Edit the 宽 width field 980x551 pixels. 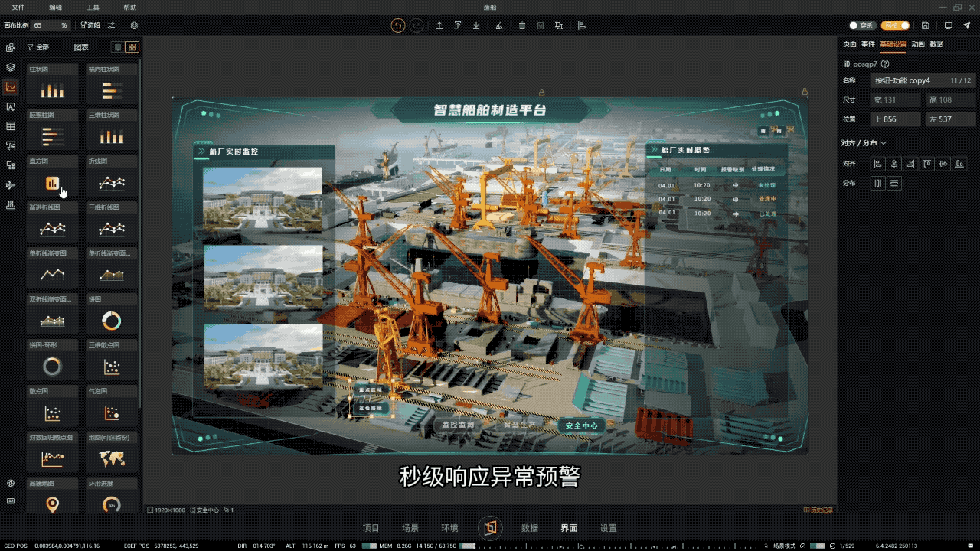pos(896,100)
